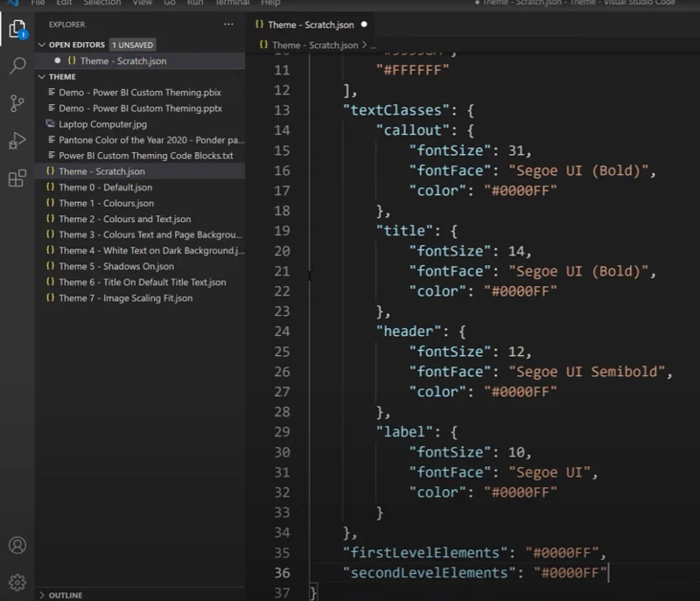Viewport: 700px width, 601px height.
Task: Click breadcrumb chevron after Theme - Scratch.json
Action: pos(364,45)
